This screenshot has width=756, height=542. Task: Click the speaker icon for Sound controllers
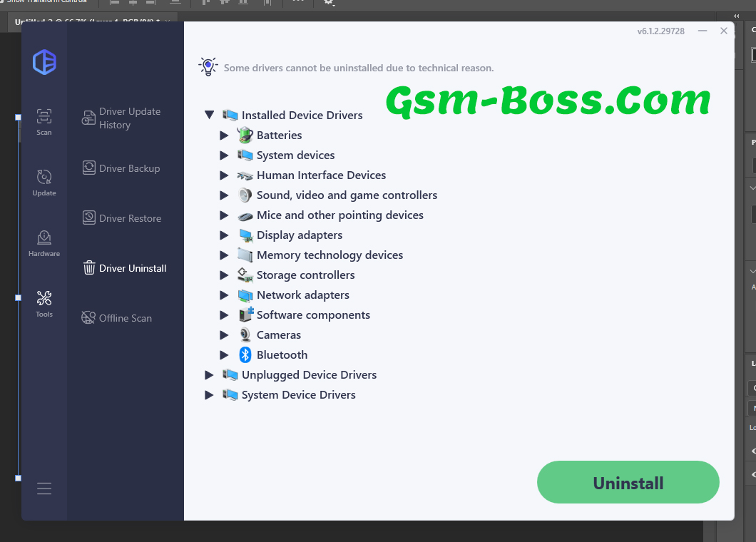[x=245, y=195]
